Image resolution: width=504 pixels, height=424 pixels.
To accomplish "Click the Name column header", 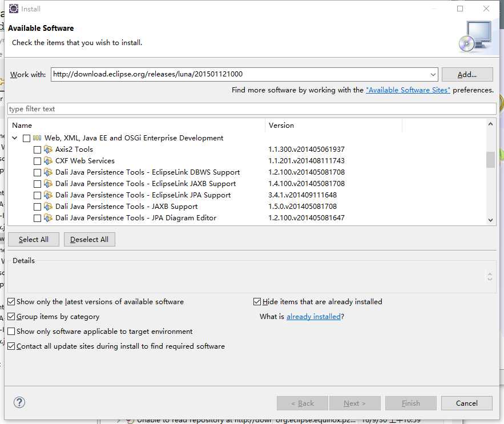I will (136, 126).
